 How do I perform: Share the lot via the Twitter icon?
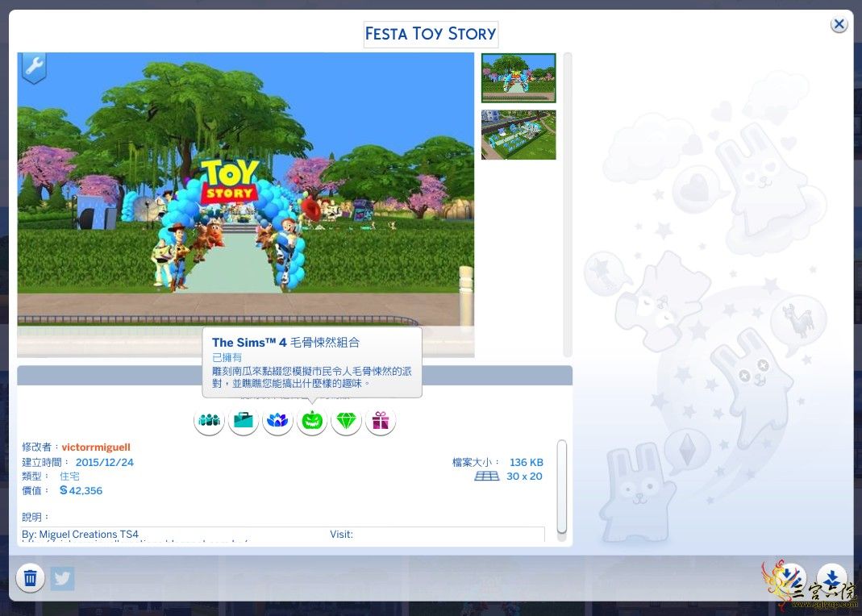62,578
